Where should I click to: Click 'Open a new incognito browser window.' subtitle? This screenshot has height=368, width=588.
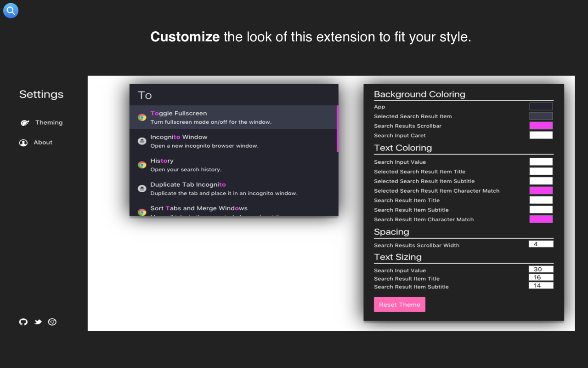(204, 146)
